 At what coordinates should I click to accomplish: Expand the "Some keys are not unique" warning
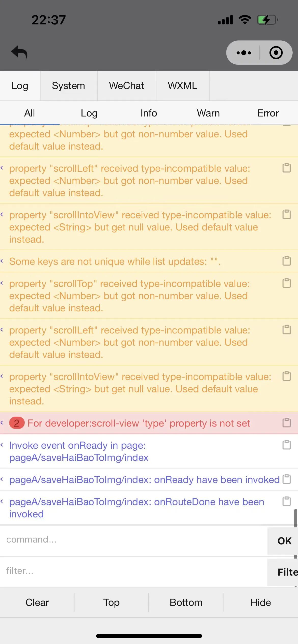(2, 261)
